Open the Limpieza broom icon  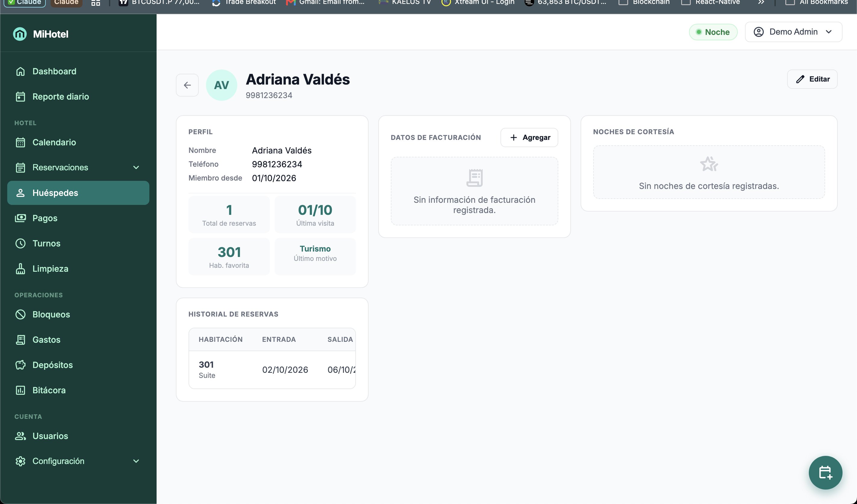(20, 268)
